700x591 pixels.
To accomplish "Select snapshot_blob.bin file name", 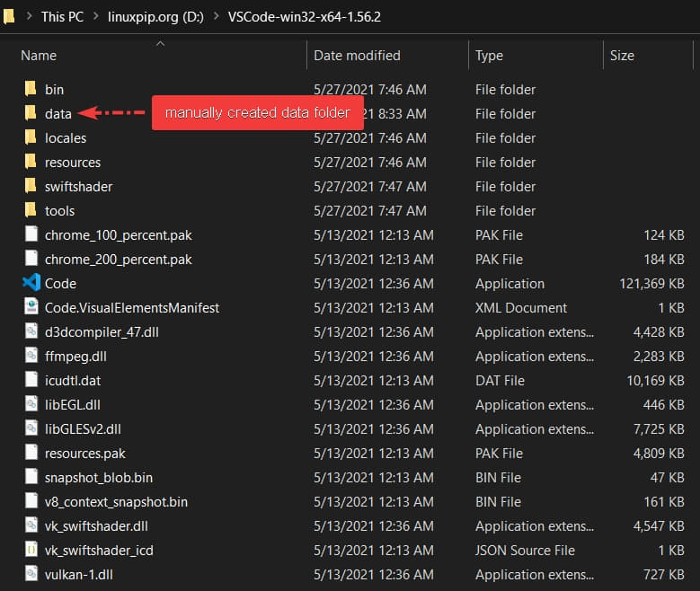I will (x=99, y=478).
